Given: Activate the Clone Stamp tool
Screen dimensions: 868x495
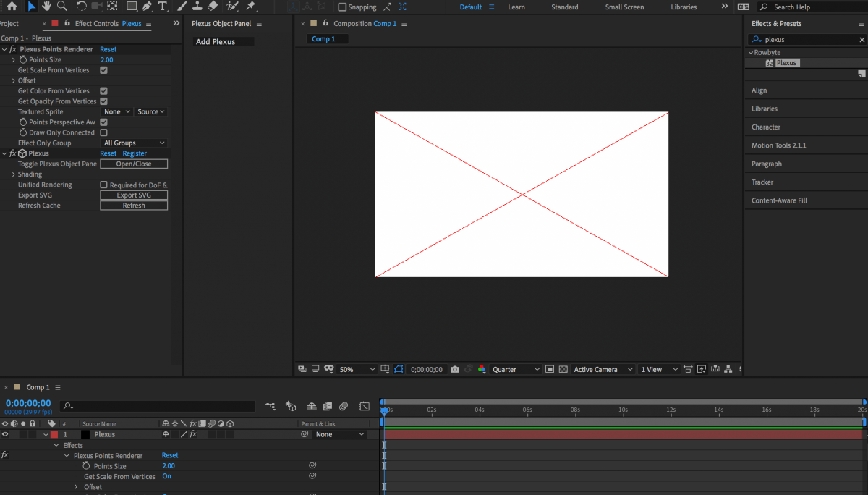Looking at the screenshot, I should [195, 7].
